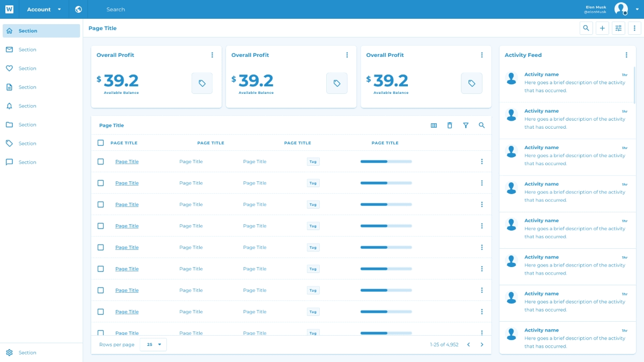Open user profile dropdown arrow beside avatar
The image size is (644, 362).
(x=637, y=9)
